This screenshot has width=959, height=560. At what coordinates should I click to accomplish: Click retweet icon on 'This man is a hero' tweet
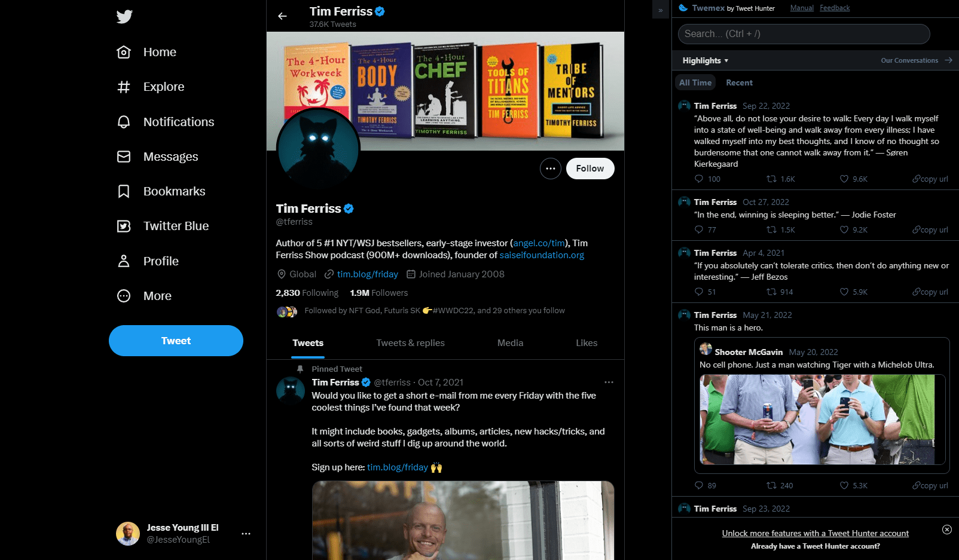(772, 485)
